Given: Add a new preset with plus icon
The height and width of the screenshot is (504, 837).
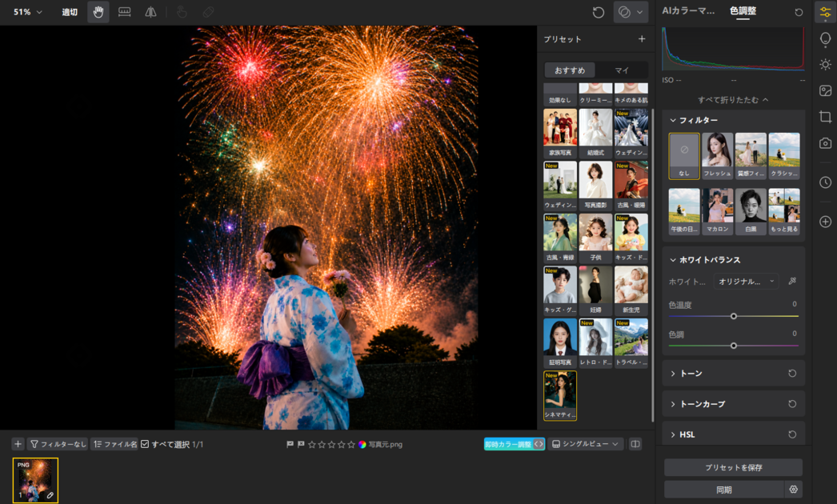Looking at the screenshot, I should pyautogui.click(x=642, y=39).
